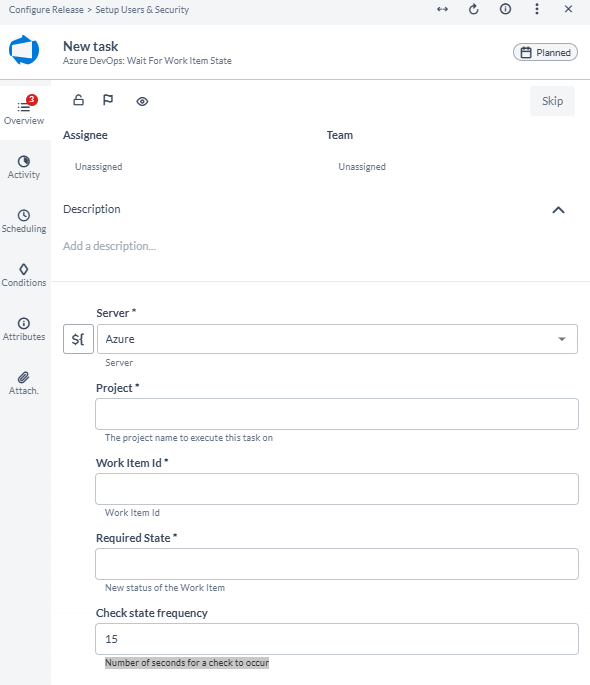590x685 pixels.
Task: Click Add a description placeholder
Action: click(x=109, y=246)
